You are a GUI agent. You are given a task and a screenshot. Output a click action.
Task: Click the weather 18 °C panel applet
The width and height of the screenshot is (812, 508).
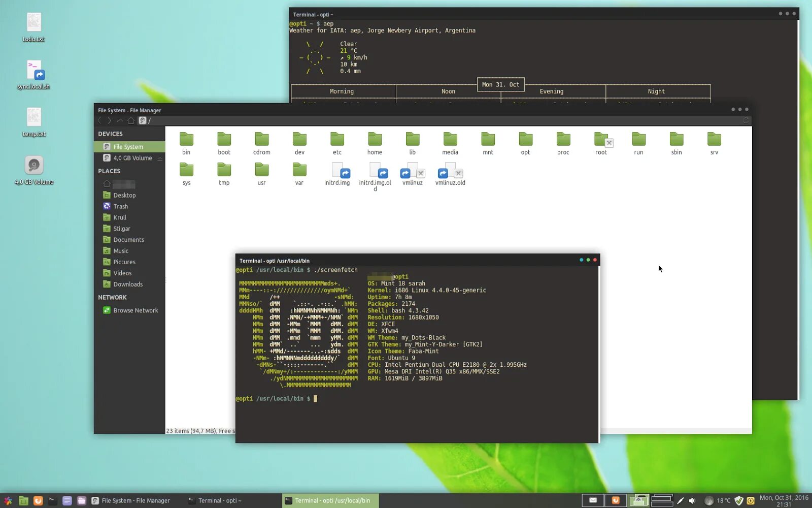tap(718, 500)
